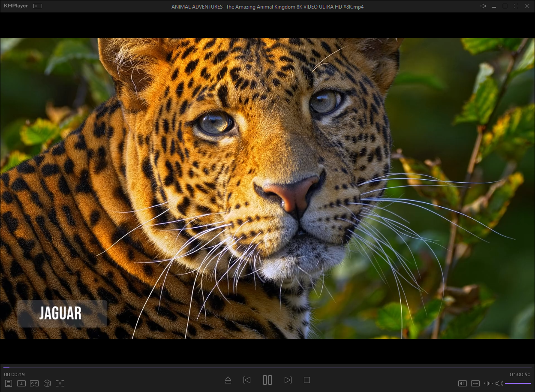Capture a screenshot with the capture frame icon

60,383
